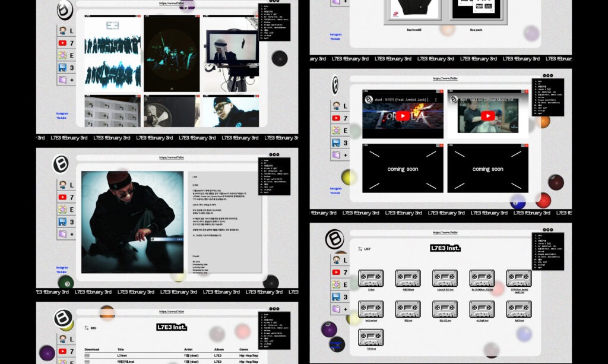608x364 pixels.
Task: Select the floppy disk '3' item in the gallery panel sidebar
Action: (x=66, y=68)
